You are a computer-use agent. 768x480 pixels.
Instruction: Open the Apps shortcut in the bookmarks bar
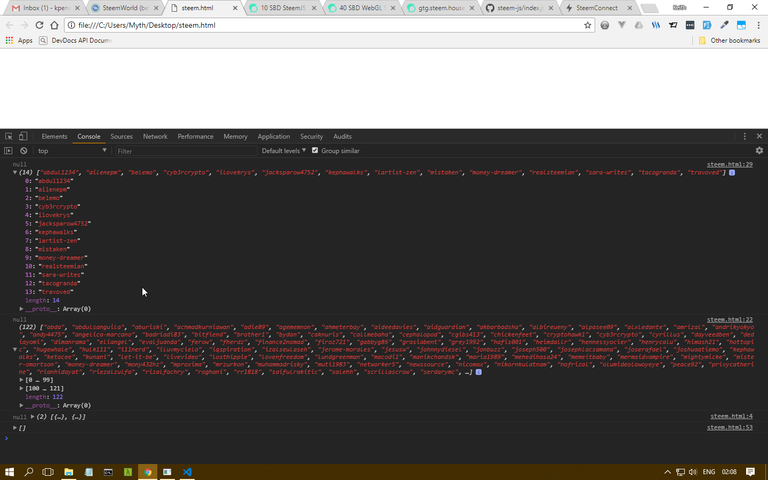pos(20,40)
